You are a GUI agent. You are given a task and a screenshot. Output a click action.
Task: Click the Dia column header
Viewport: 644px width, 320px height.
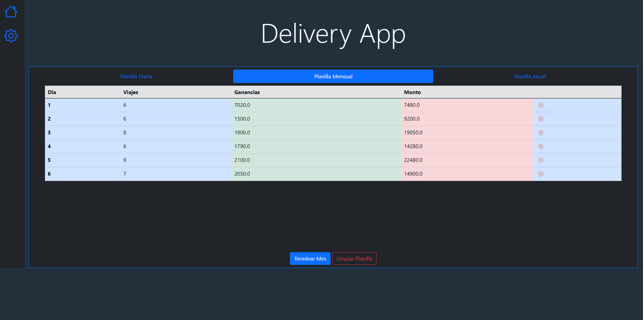tap(52, 92)
